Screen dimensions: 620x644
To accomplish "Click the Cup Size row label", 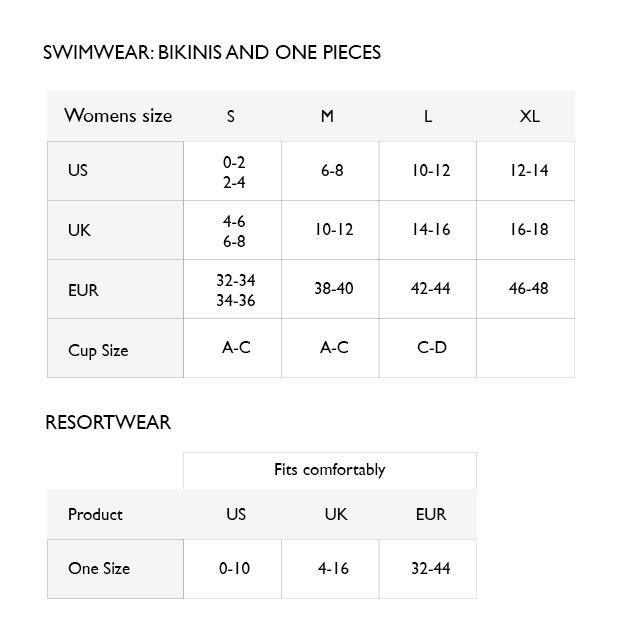I will click(98, 350).
